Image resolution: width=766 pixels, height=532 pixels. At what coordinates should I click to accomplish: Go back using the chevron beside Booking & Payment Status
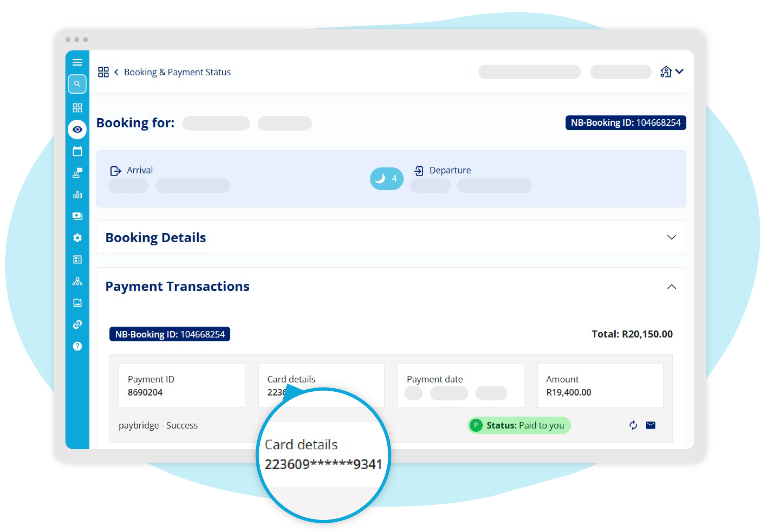pos(116,72)
